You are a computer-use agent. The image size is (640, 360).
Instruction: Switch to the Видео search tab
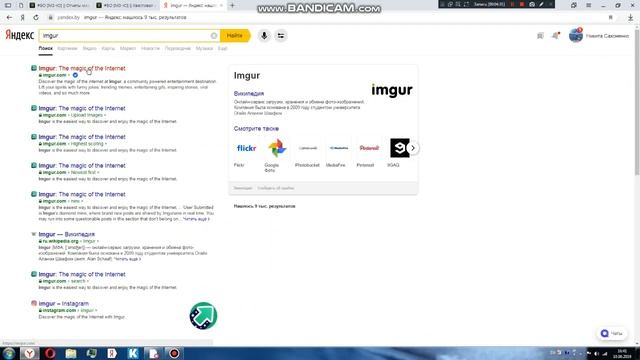89,49
